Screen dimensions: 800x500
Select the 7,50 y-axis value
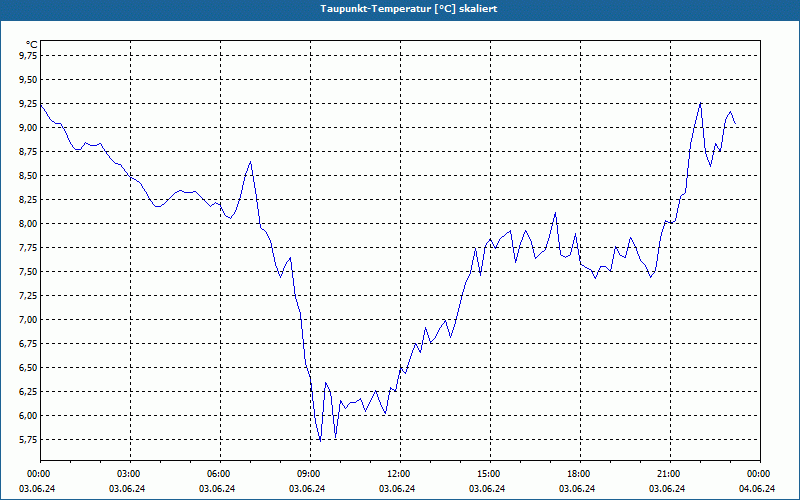click(28, 271)
